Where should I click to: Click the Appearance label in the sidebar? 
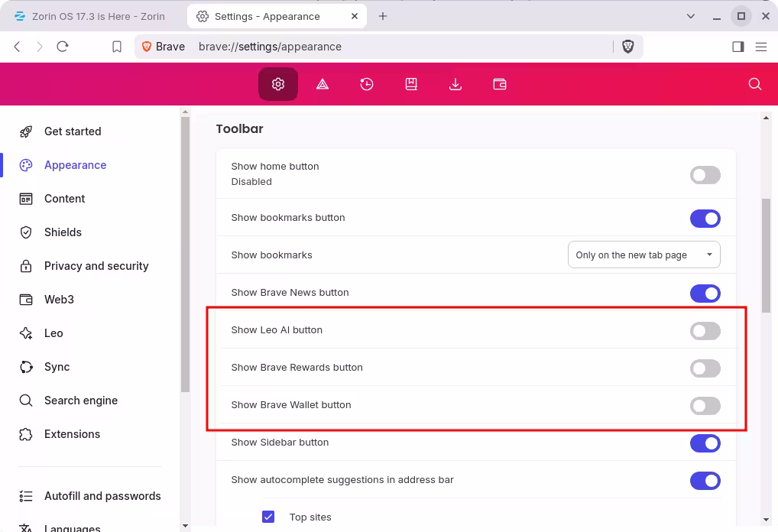76,165
